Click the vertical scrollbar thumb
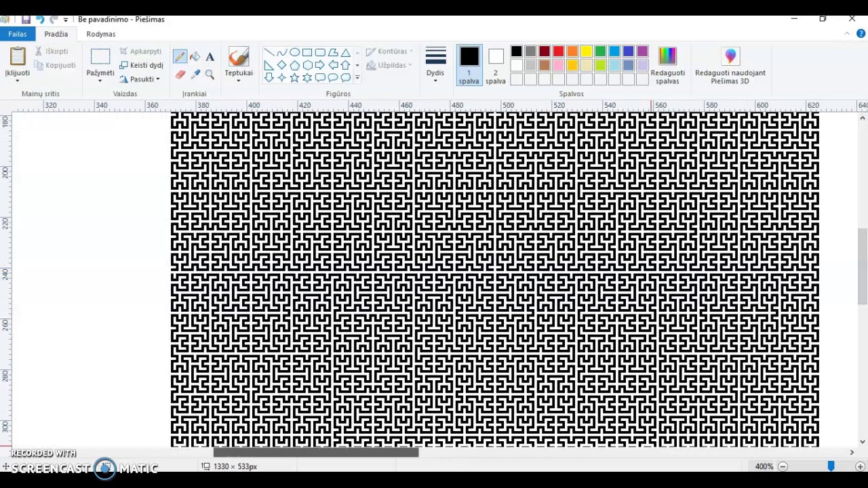 pyautogui.click(x=862, y=266)
